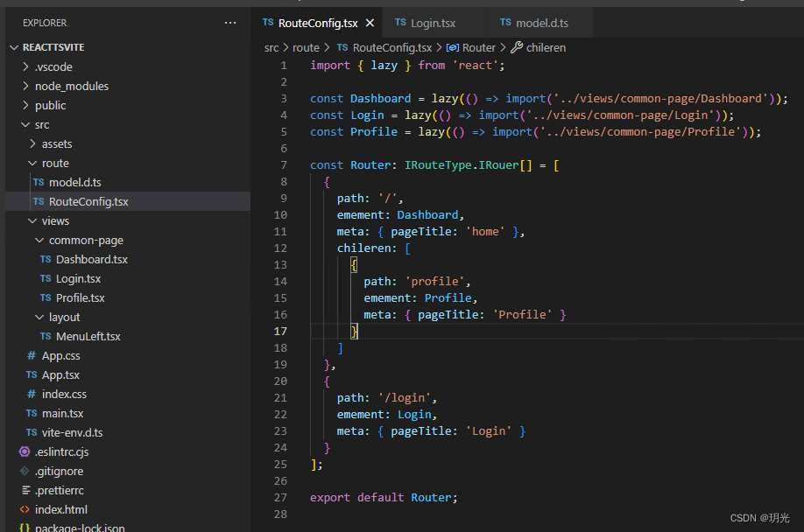Open the Explorer More Actions (...) menu

pyautogui.click(x=230, y=22)
